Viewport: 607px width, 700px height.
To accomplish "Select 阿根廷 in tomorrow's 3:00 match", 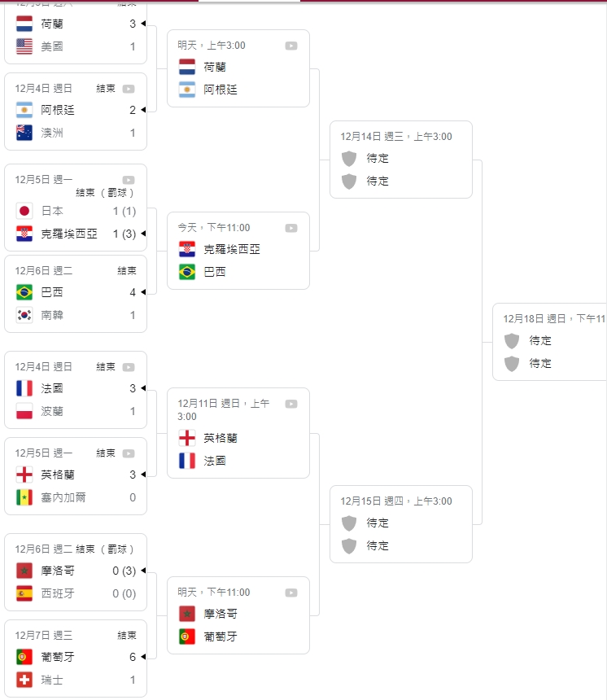I will [221, 90].
